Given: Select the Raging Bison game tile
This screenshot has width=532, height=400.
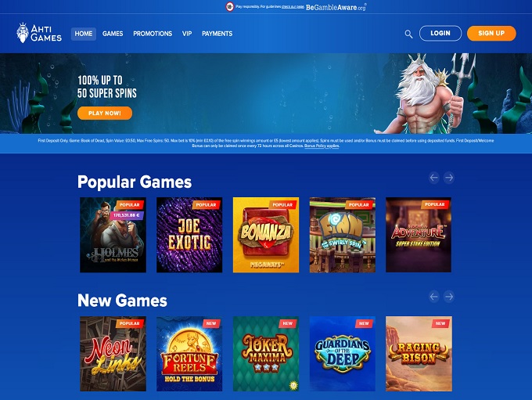Looking at the screenshot, I should (x=419, y=354).
